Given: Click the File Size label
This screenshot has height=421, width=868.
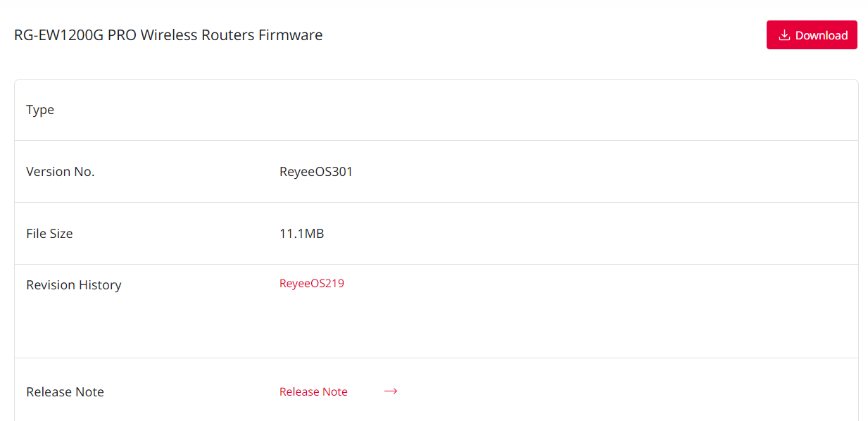Looking at the screenshot, I should [x=49, y=234].
